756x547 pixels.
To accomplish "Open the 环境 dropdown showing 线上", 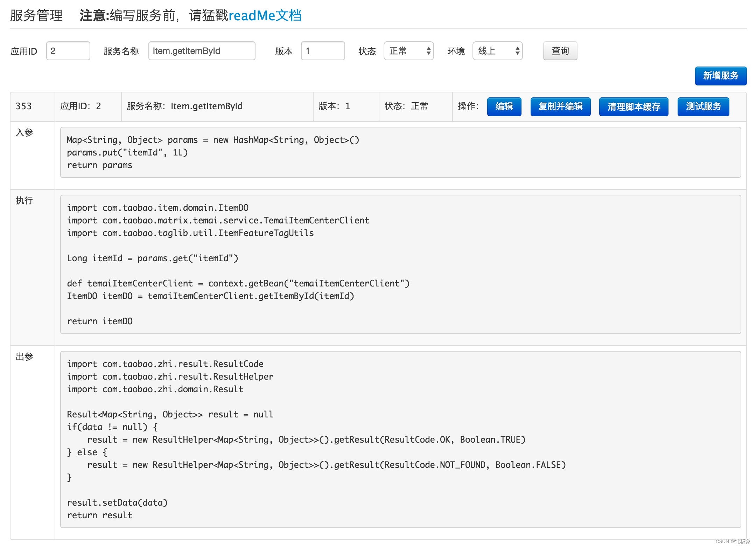I will pos(498,51).
